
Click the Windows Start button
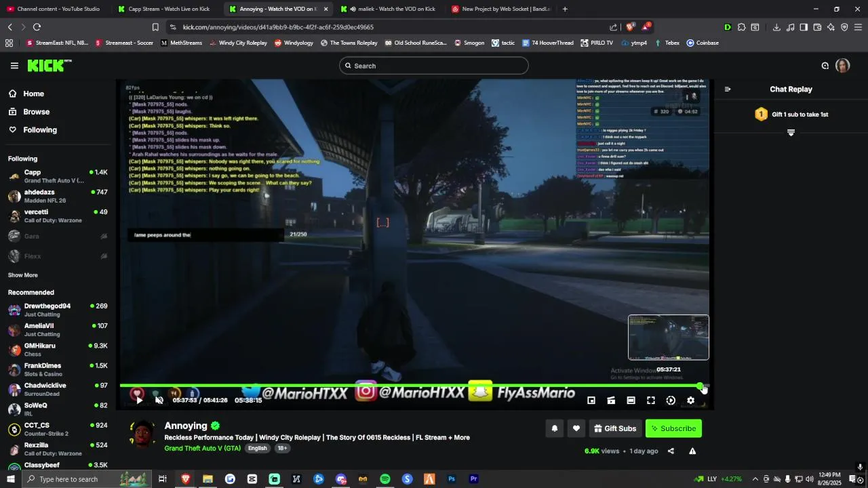[x=10, y=479]
